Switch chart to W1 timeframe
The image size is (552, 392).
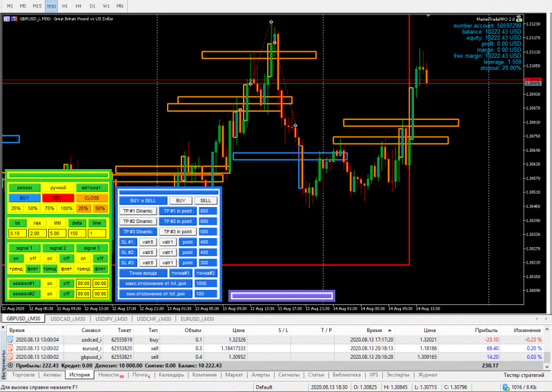click(106, 6)
